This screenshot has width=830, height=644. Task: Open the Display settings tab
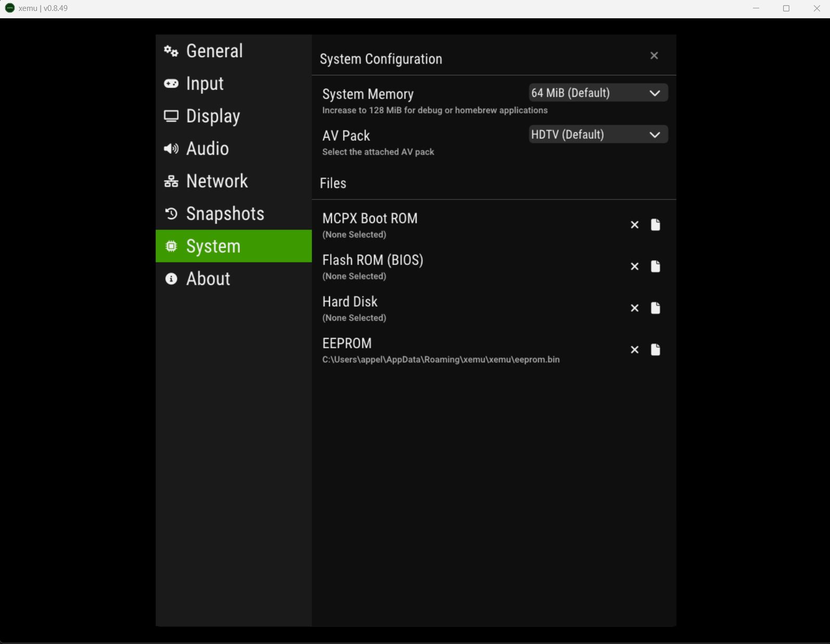[234, 116]
